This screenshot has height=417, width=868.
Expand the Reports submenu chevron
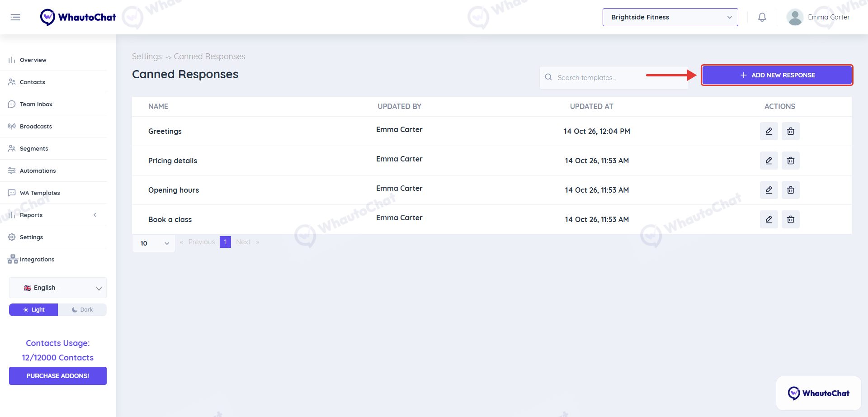(95, 215)
